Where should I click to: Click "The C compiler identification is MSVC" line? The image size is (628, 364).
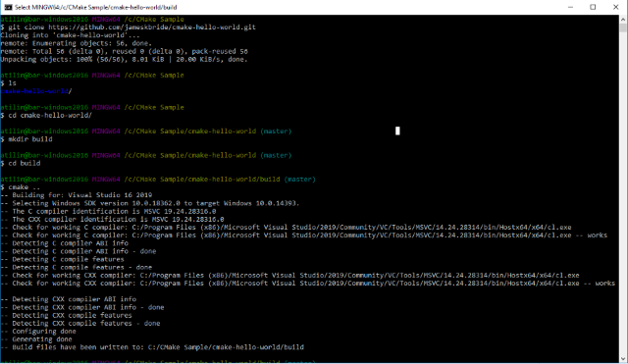[x=108, y=211]
